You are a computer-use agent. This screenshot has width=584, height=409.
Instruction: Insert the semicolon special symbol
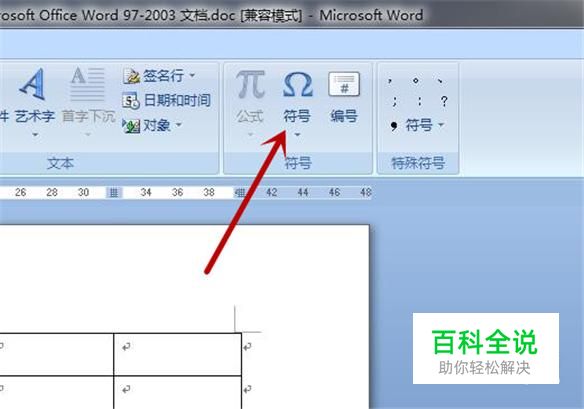395,101
